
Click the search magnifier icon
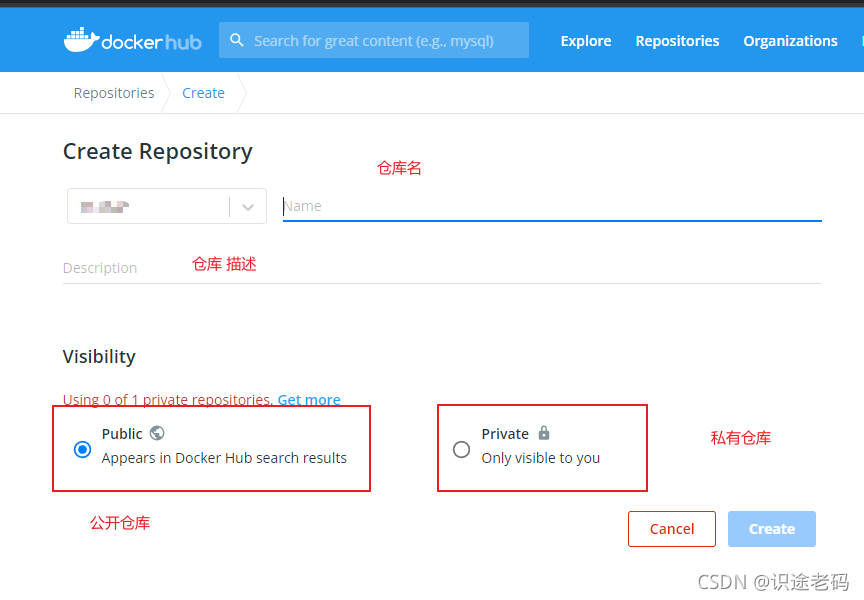click(x=236, y=40)
